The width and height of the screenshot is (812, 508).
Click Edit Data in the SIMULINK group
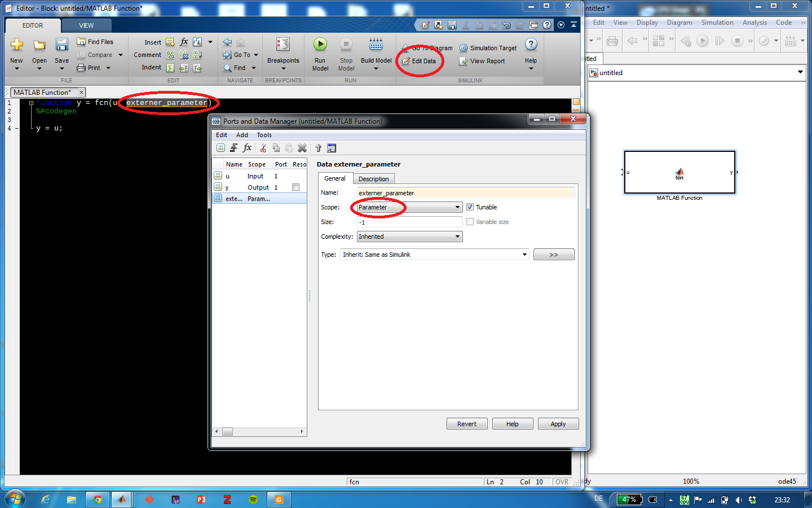[419, 61]
